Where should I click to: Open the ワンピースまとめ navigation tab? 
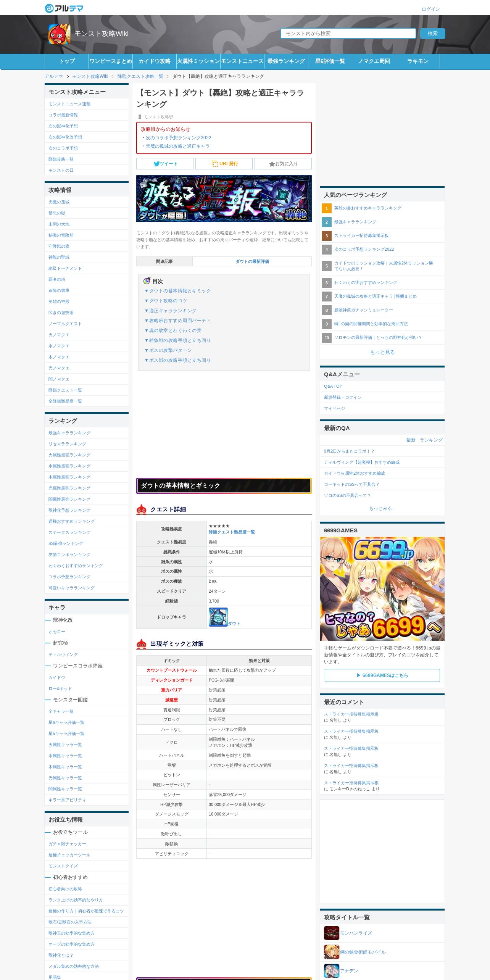pyautogui.click(x=111, y=61)
